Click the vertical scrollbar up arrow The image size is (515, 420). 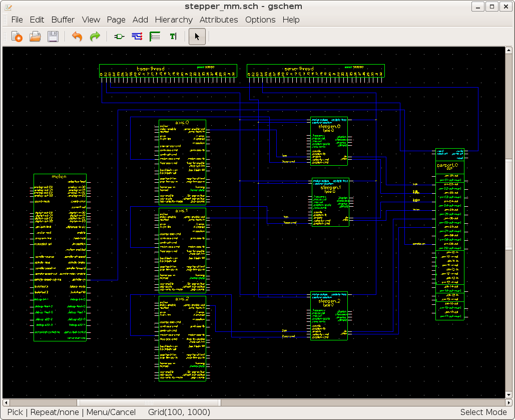click(508, 51)
